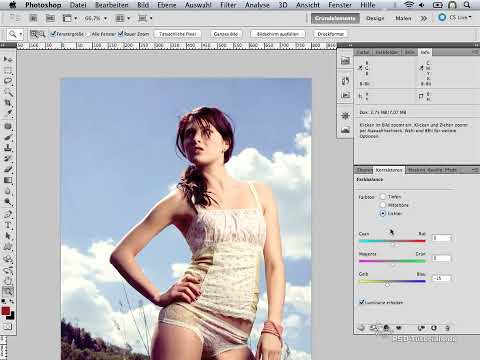Screen dimensions: 480x360
Task: Switch to the Design workspace
Action: (x=375, y=18)
